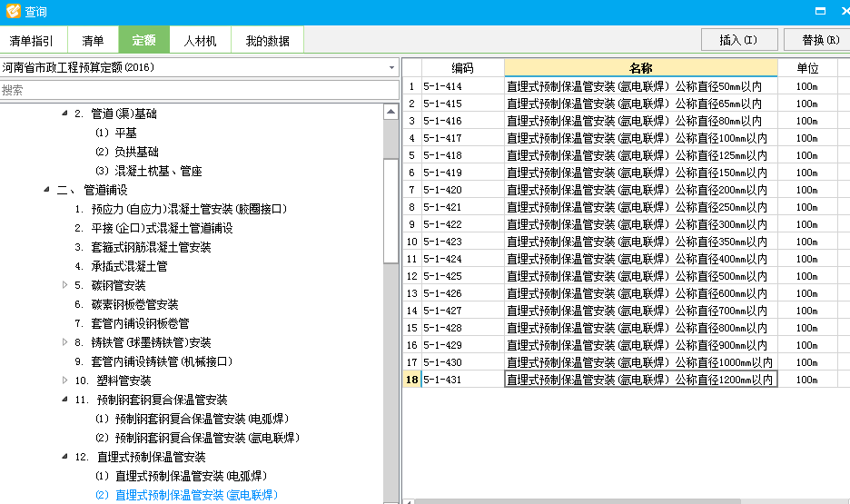Click the 插入(I) button
The width and height of the screenshot is (850, 504).
point(739,40)
